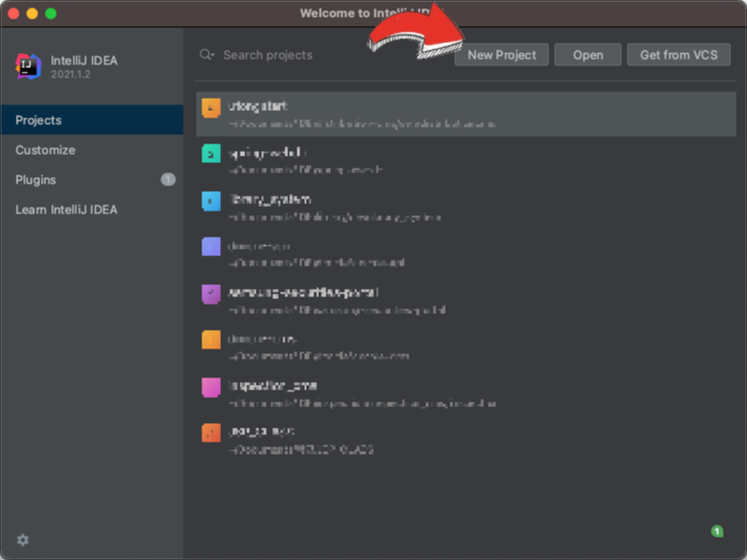Click the IntelliJ IDEA title in sidebar
Screen dimensions: 747x560
point(84,61)
